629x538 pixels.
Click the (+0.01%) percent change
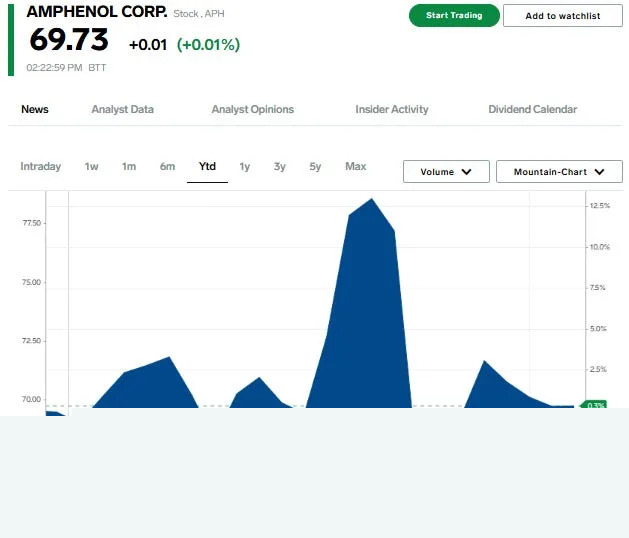[x=208, y=45]
